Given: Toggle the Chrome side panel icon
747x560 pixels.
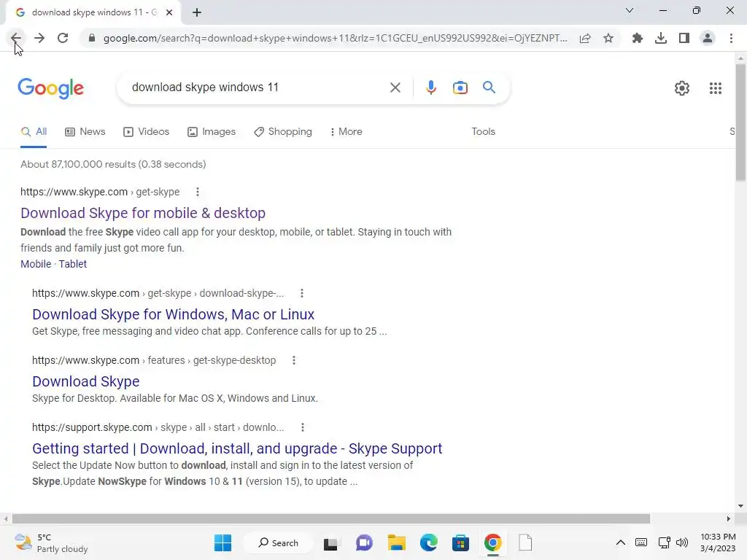Looking at the screenshot, I should coord(684,38).
